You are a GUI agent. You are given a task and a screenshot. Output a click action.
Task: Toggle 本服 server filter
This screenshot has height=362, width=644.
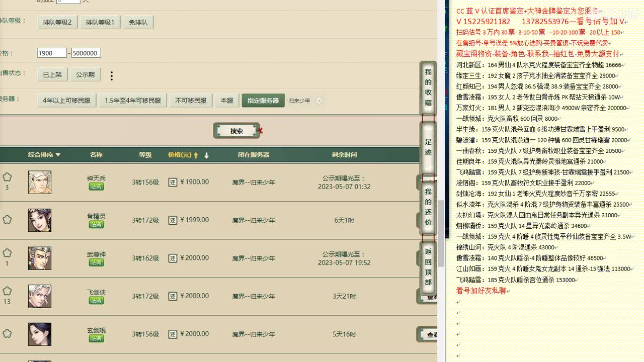(227, 101)
